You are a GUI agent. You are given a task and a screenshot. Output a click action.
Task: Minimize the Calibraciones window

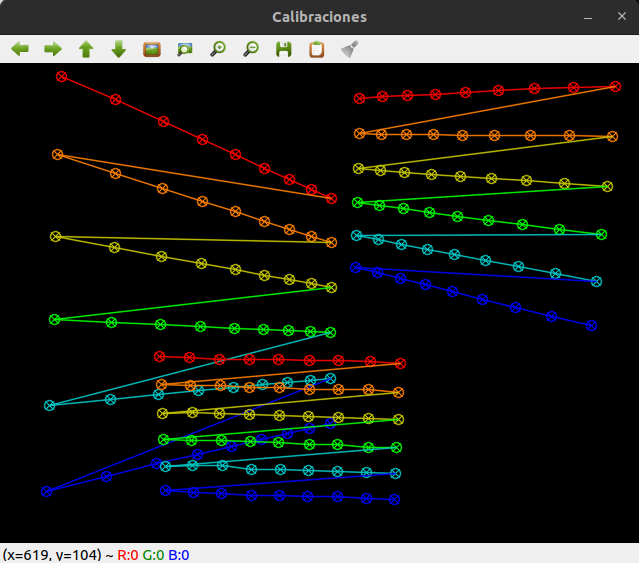tap(588, 17)
